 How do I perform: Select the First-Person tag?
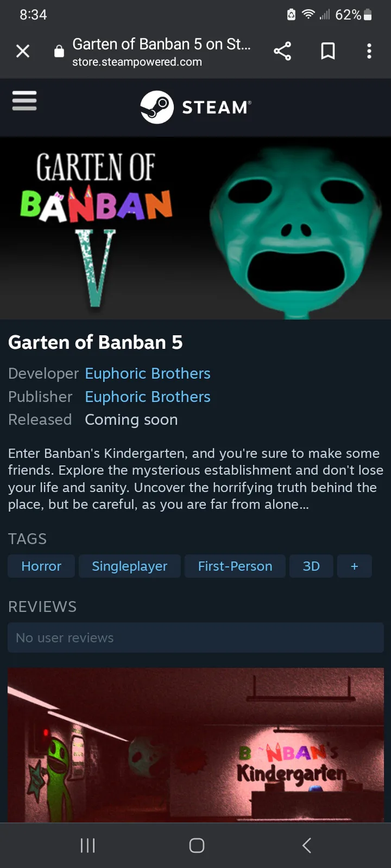235,566
